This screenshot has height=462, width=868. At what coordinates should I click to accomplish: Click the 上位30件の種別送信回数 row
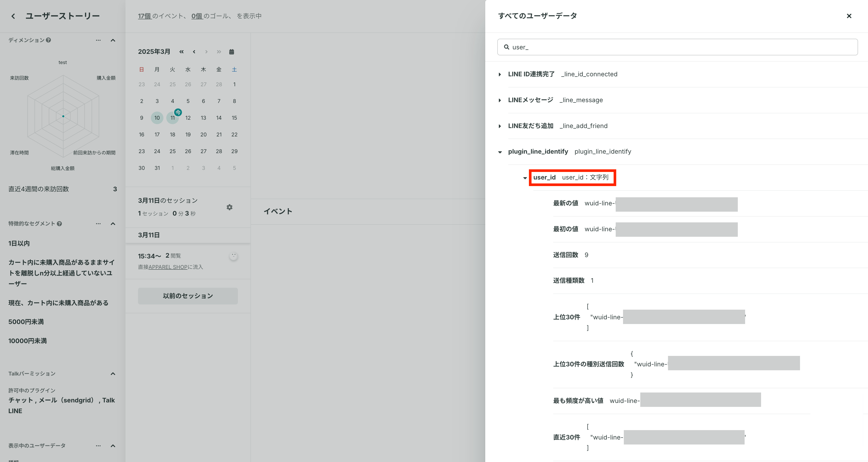(710, 364)
